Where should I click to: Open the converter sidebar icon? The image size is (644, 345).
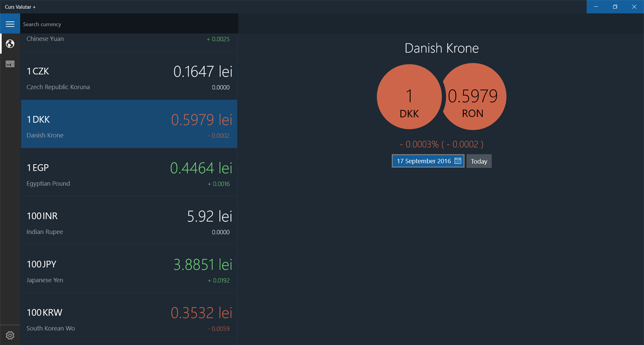[10, 64]
